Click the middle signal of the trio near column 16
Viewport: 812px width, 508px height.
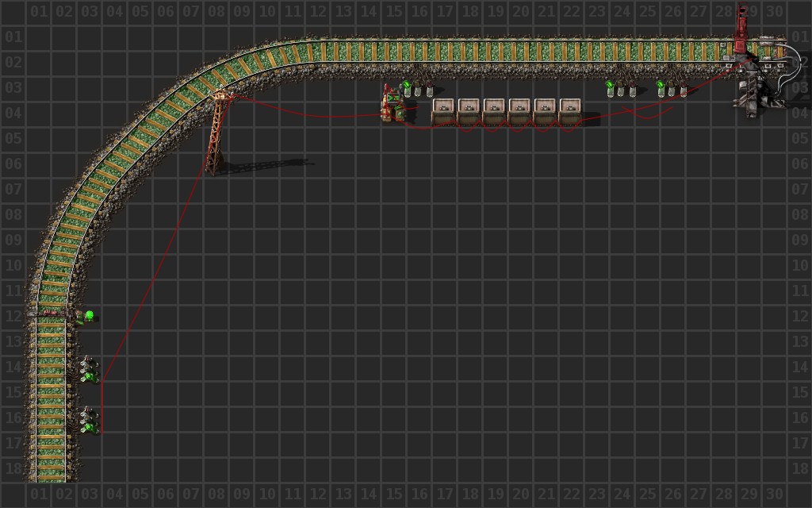[418, 88]
